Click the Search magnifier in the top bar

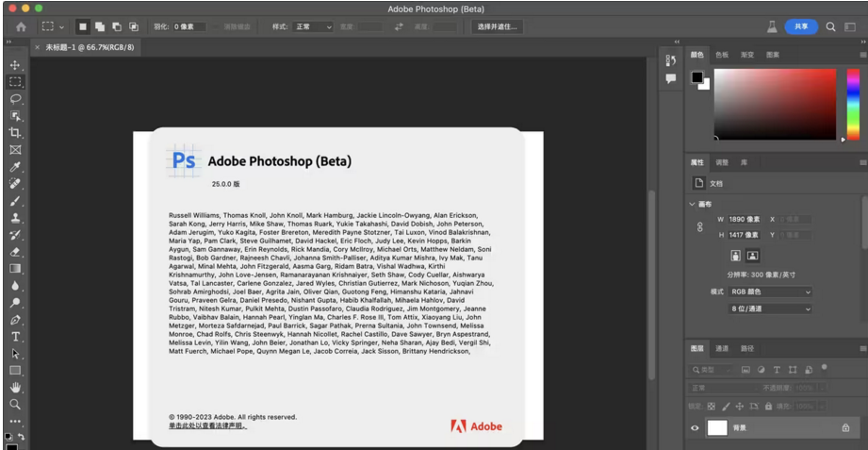tap(830, 26)
